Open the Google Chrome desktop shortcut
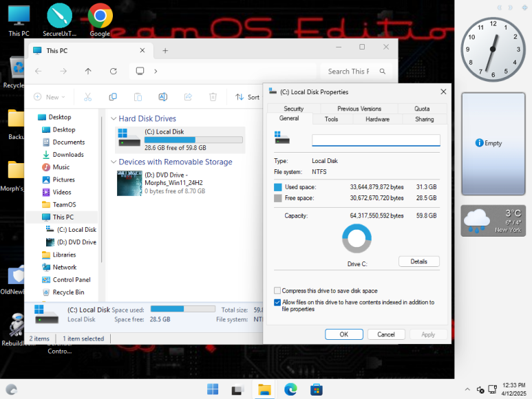This screenshot has height=399, width=532. [x=100, y=20]
